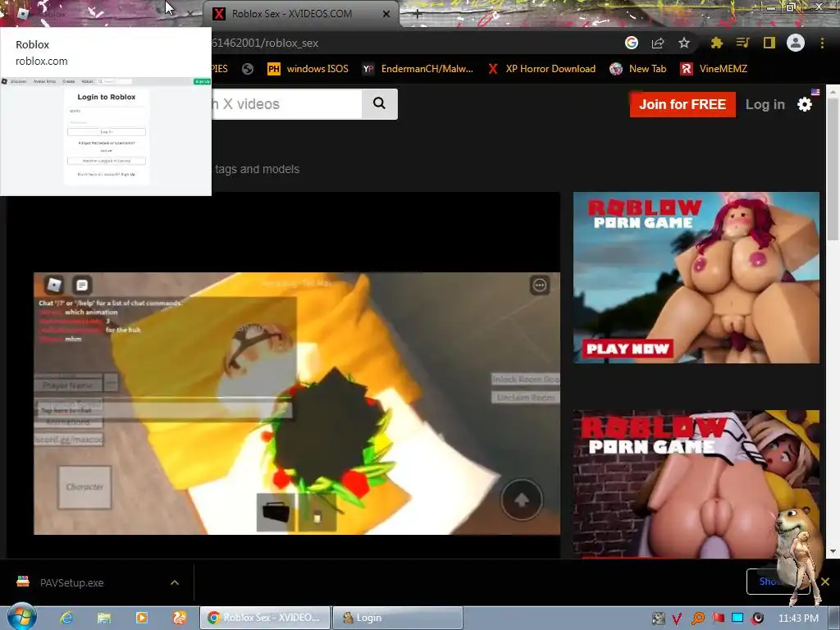The image size is (840, 630).
Task: Click the magnifier search button
Action: [379, 104]
